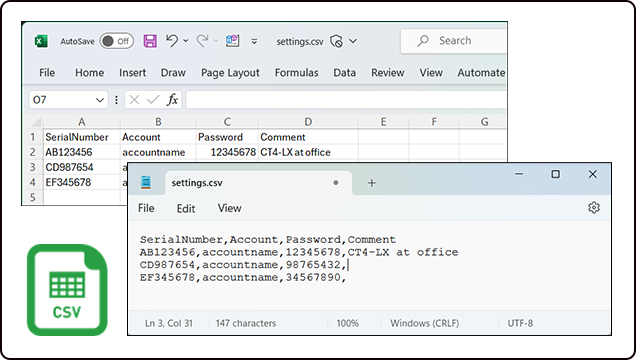The height and width of the screenshot is (360, 636).
Task: Open Notepad's Edit menu
Action: (x=186, y=208)
